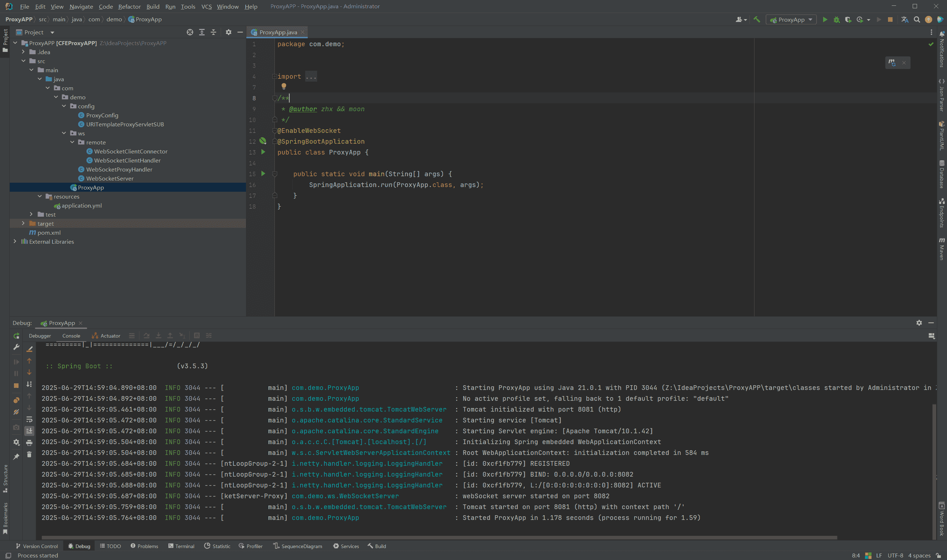The image size is (947, 560).
Task: Toggle Soft-Wrap in the console
Action: tap(29, 420)
